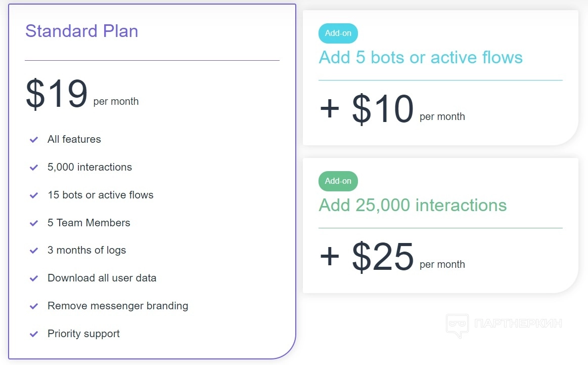Click the Remove messenger branding feature text
Image resolution: width=588 pixels, height=365 pixels.
(118, 306)
